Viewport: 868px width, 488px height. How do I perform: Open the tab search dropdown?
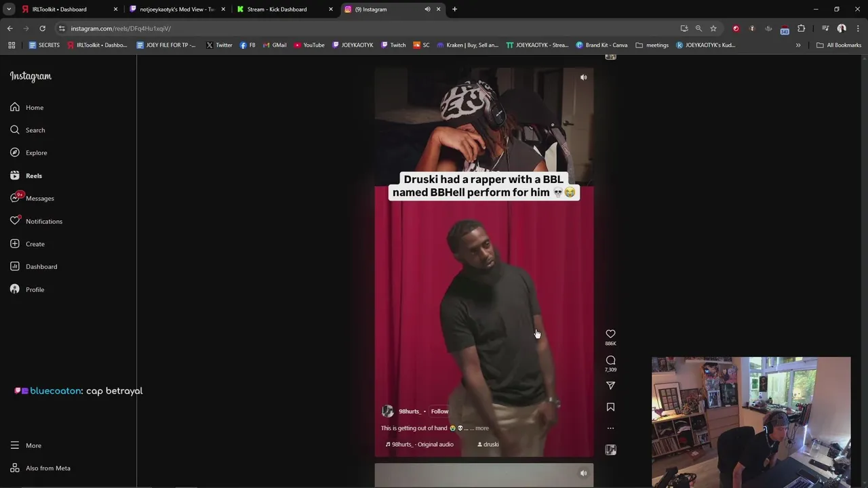[9, 9]
